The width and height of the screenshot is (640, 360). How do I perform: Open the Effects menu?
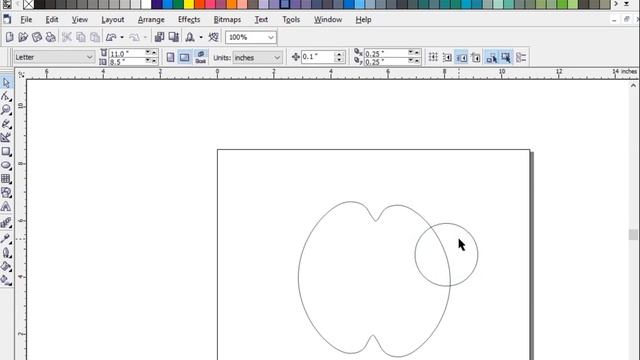(x=189, y=20)
